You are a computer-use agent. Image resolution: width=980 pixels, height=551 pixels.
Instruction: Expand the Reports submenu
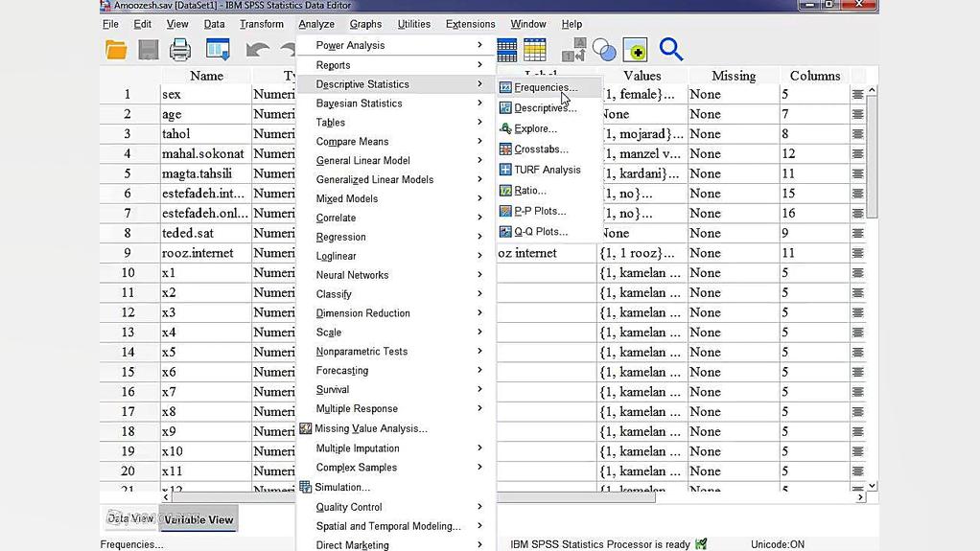click(x=479, y=65)
